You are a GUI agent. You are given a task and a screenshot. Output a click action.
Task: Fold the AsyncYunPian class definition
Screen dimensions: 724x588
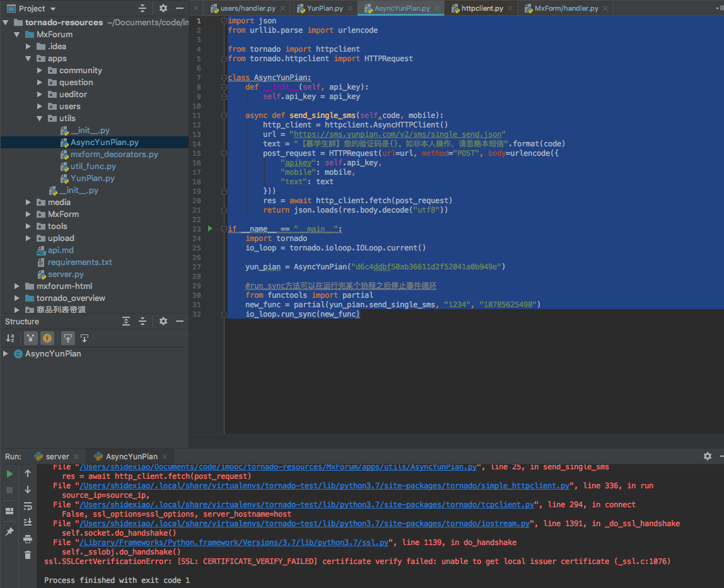pyautogui.click(x=224, y=77)
